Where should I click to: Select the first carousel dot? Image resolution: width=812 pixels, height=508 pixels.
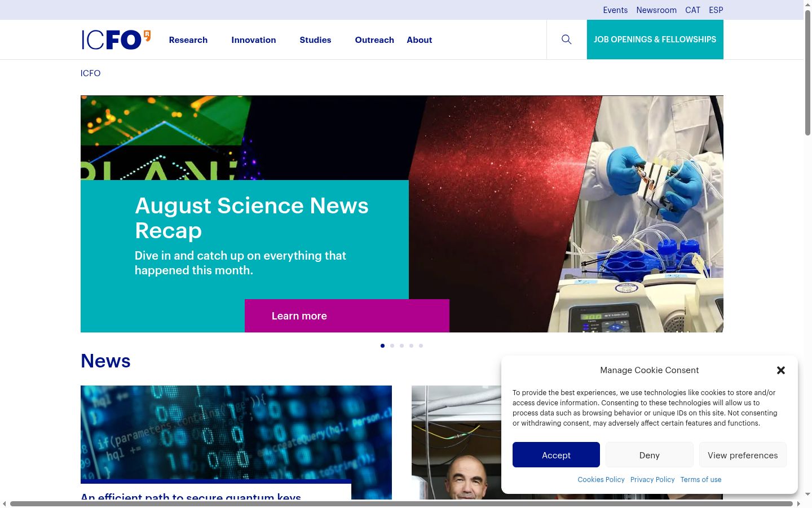pyautogui.click(x=382, y=345)
